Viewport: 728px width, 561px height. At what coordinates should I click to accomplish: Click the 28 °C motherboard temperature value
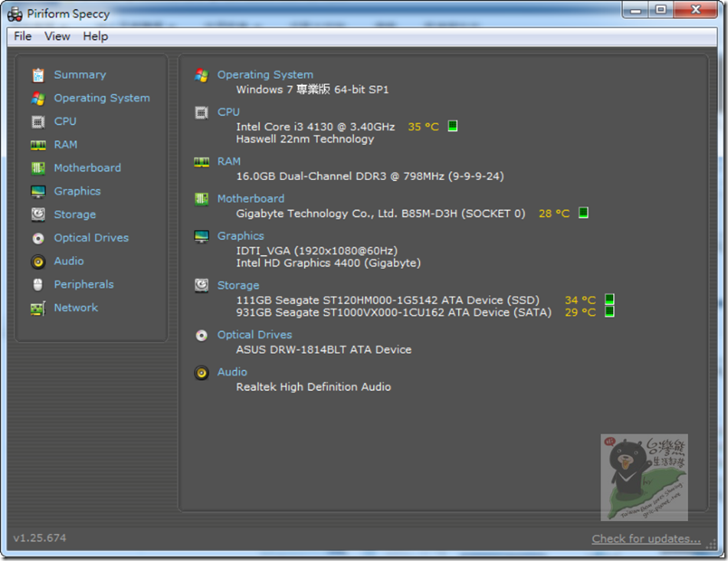coord(554,214)
